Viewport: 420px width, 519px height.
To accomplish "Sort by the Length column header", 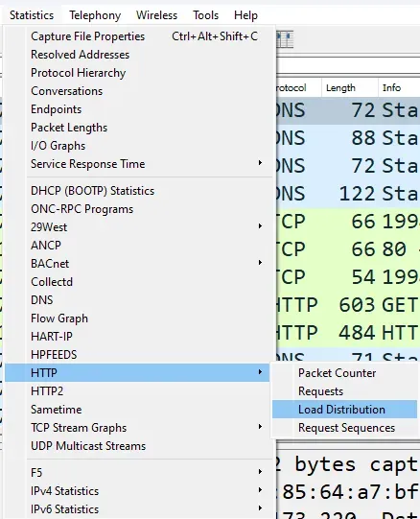I will 349,87.
